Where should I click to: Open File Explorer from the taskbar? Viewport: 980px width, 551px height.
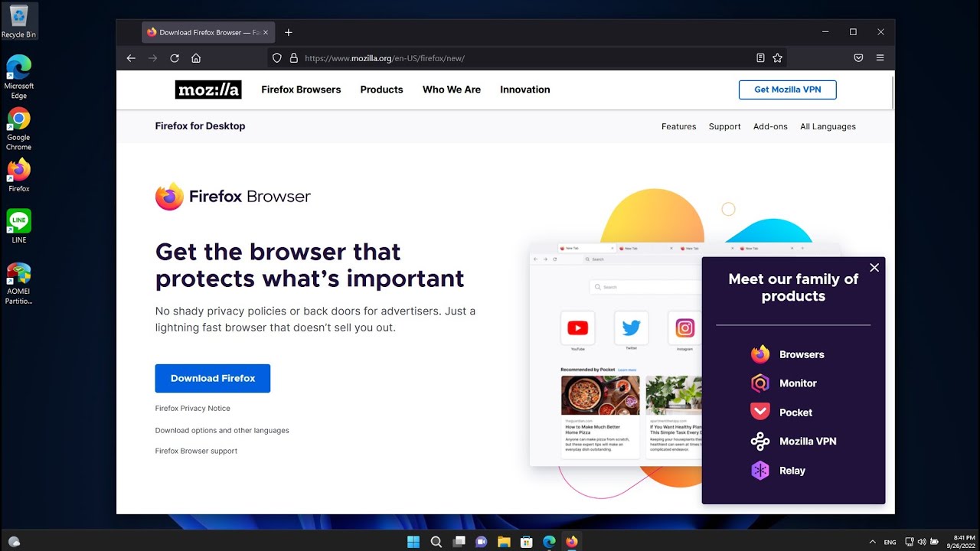(504, 542)
